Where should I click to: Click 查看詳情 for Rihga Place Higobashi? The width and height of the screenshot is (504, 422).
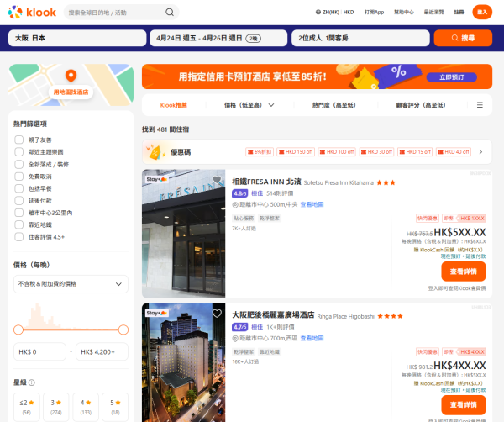463,405
